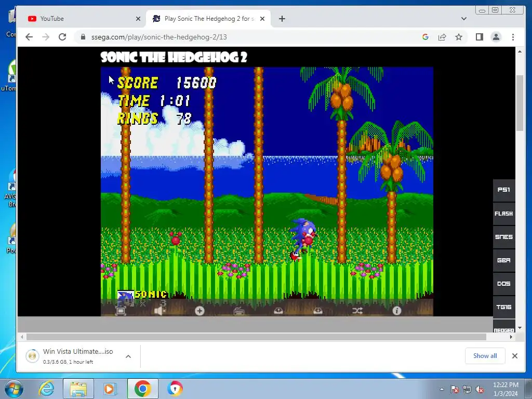Select the TG16 console sidebar button
The image size is (532, 399).
(504, 307)
